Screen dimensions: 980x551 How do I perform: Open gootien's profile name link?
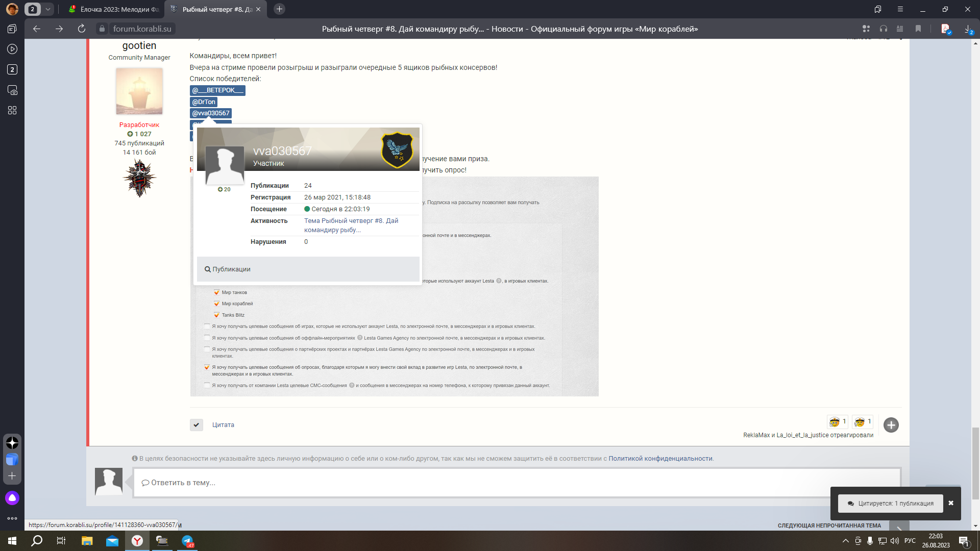(x=139, y=45)
